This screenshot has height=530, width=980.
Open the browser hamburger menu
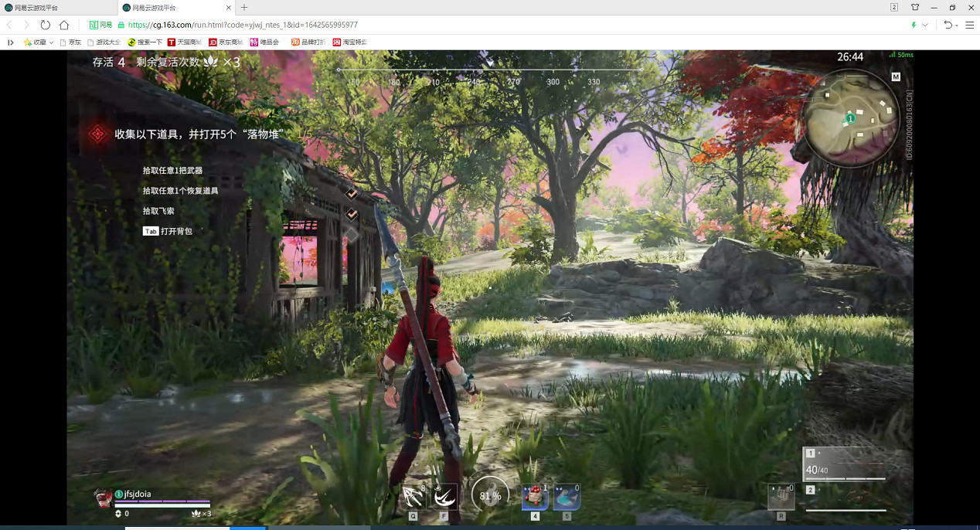point(969,25)
